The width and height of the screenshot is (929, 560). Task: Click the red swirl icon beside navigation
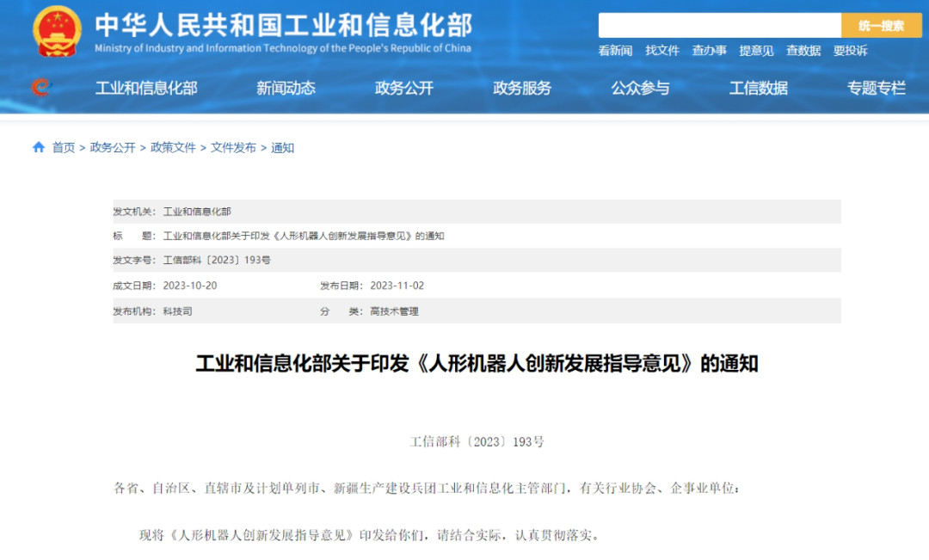coord(41,88)
